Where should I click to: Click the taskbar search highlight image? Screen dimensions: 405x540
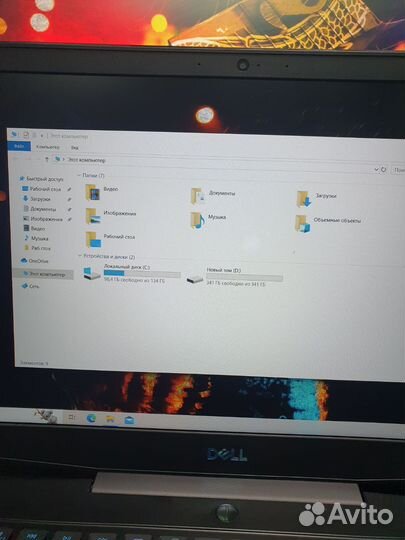46,416
